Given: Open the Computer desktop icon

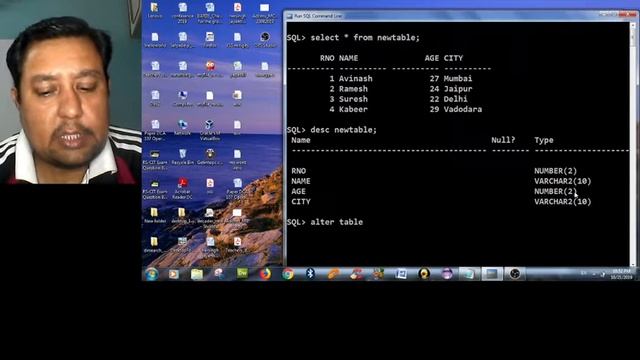Looking at the screenshot, I should coord(182,98).
